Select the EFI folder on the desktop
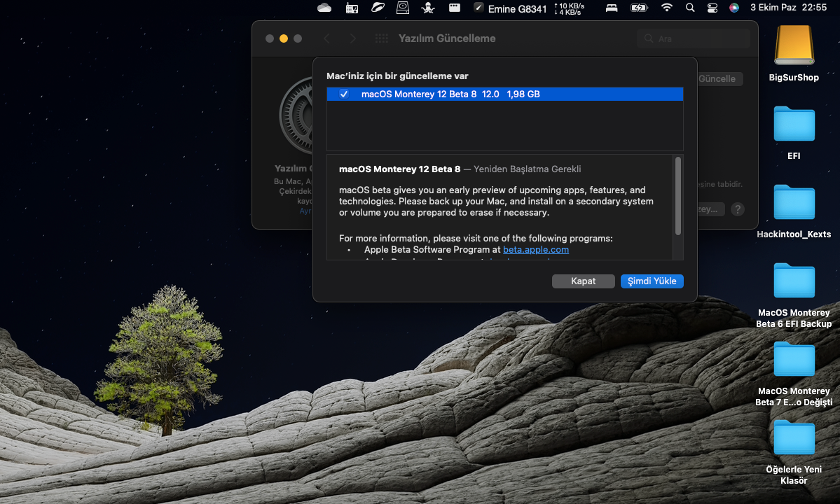 pos(794,125)
